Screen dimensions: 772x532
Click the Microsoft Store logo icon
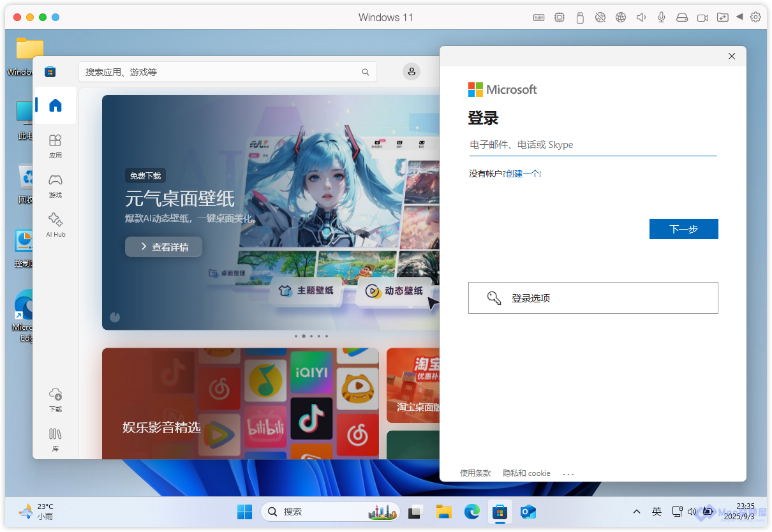click(50, 72)
